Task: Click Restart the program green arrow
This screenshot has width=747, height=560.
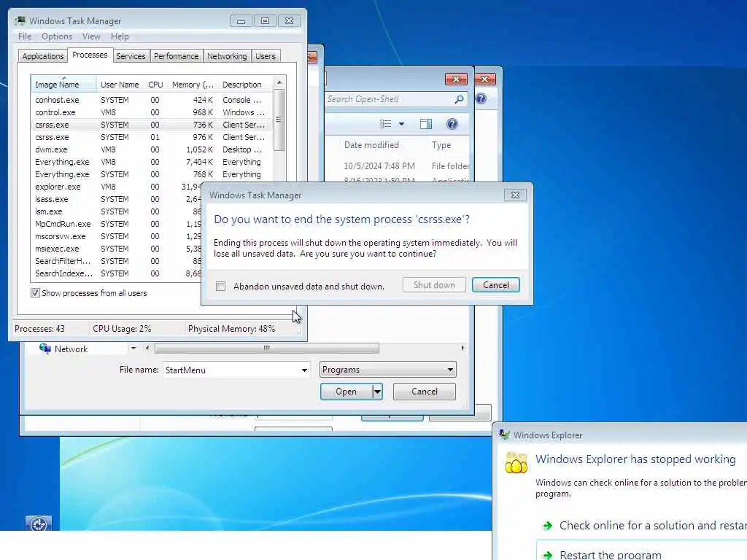Action: click(x=547, y=555)
